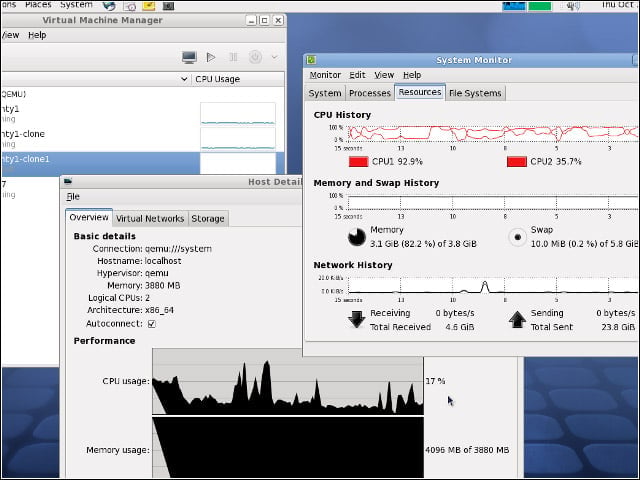
Task: Open VM console with monitor icon
Action: click(189, 58)
